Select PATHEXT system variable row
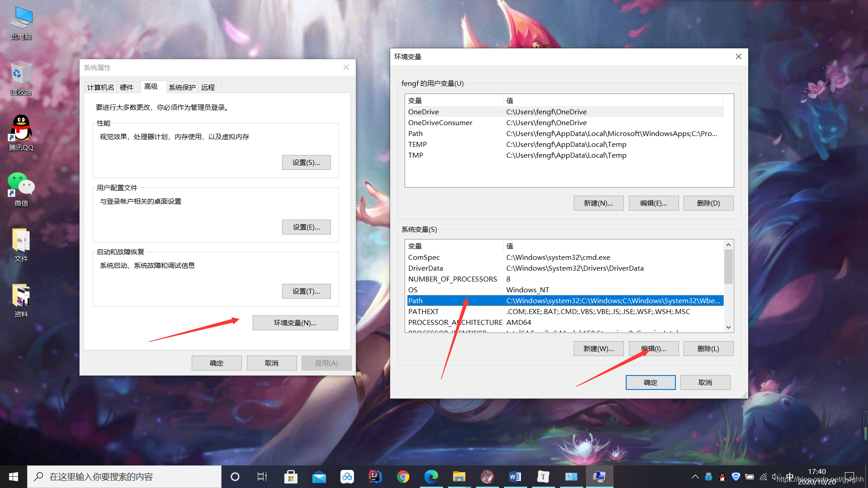The width and height of the screenshot is (868, 488). coord(565,311)
